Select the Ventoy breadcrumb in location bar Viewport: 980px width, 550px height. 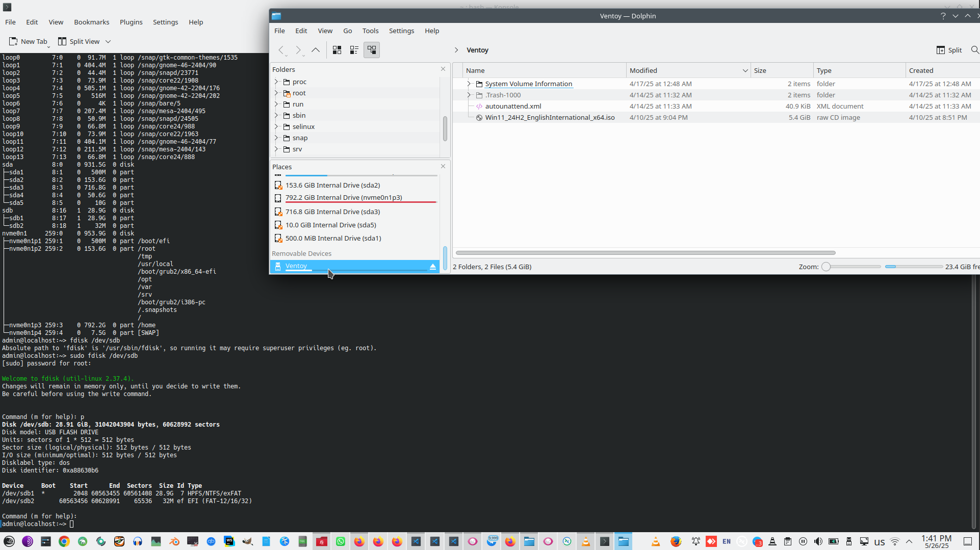pyautogui.click(x=477, y=50)
